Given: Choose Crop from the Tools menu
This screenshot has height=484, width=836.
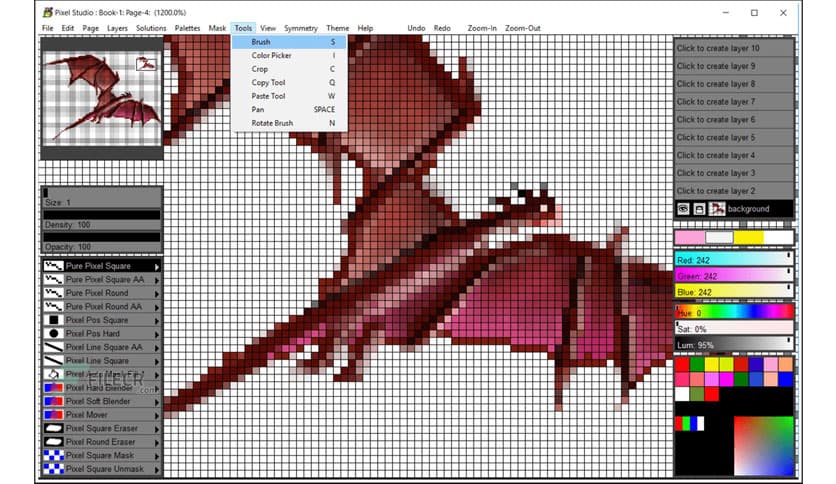Looking at the screenshot, I should (289, 69).
